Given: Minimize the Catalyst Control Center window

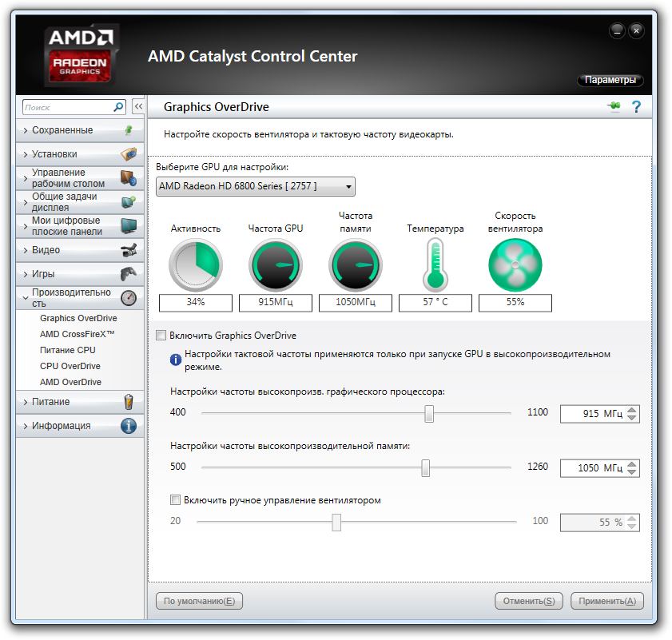Looking at the screenshot, I should pos(617,31).
